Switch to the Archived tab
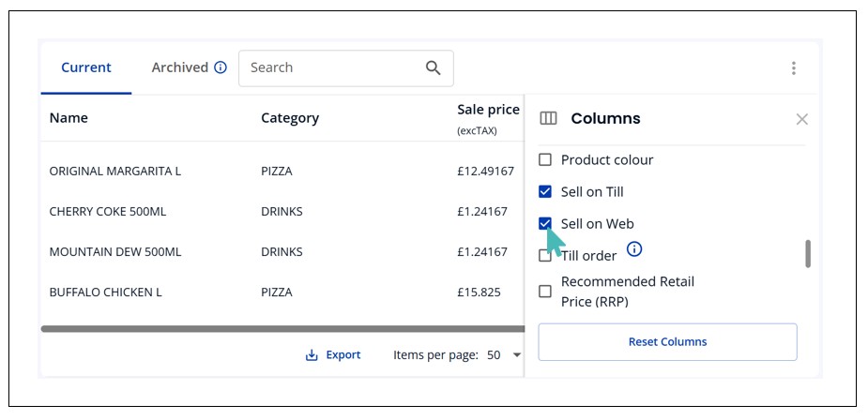868x420 pixels. click(x=180, y=67)
